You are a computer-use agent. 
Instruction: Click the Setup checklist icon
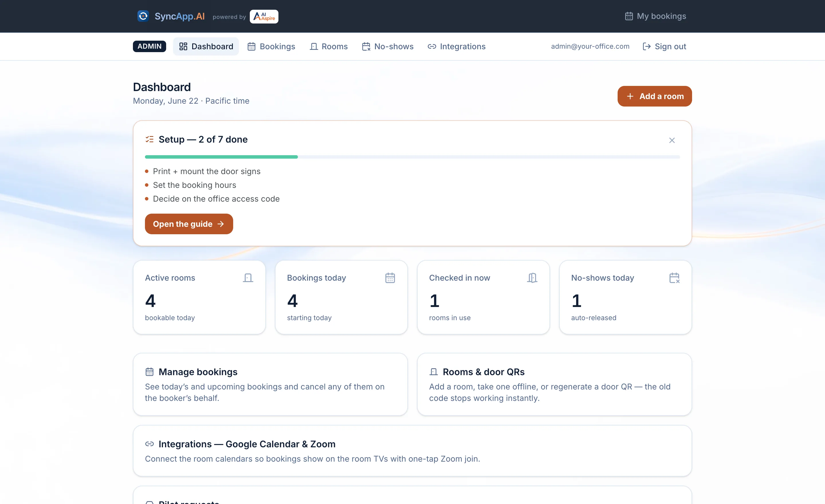coord(149,139)
